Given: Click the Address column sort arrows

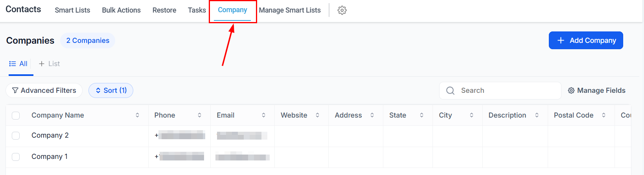Looking at the screenshot, I should [372, 115].
